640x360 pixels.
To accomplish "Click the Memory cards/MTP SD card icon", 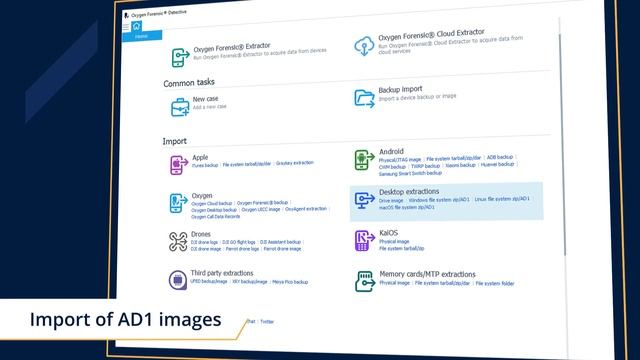I will tap(364, 281).
